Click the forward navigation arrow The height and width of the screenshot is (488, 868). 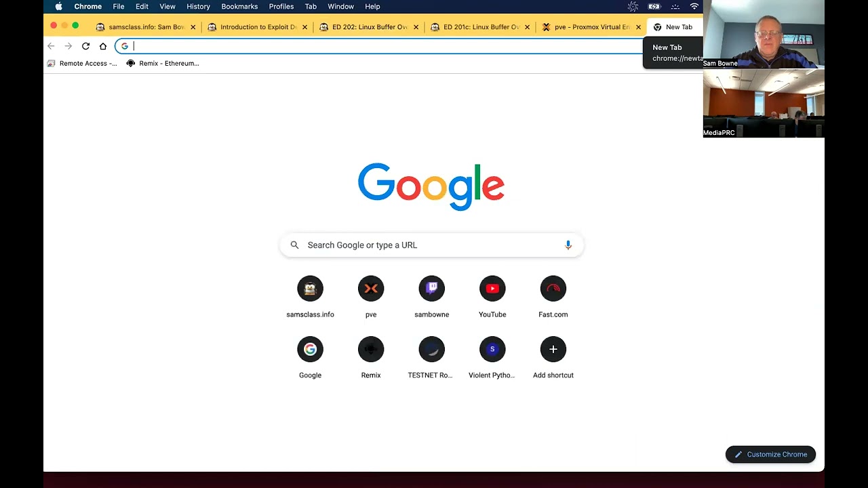68,46
